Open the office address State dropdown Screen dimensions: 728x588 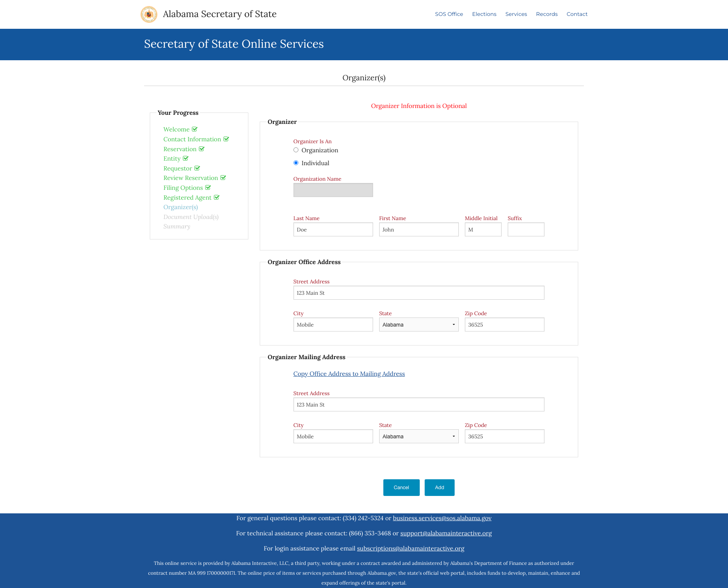[419, 325]
